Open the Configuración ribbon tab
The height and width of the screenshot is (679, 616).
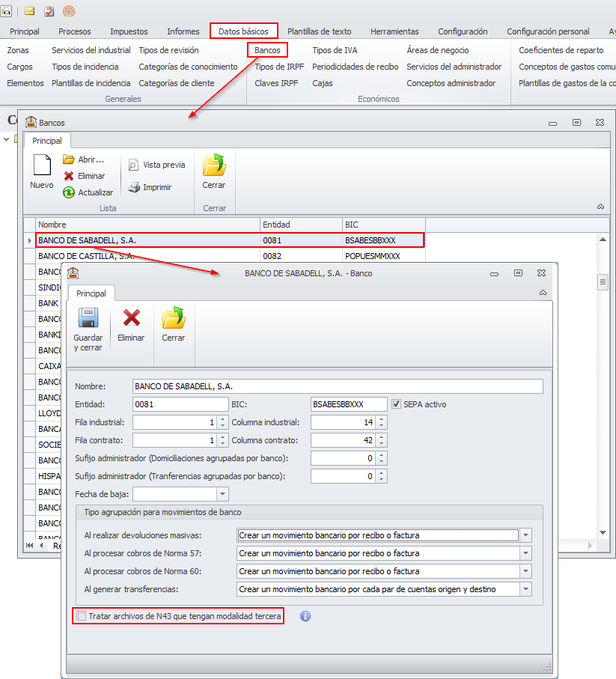[x=463, y=31]
